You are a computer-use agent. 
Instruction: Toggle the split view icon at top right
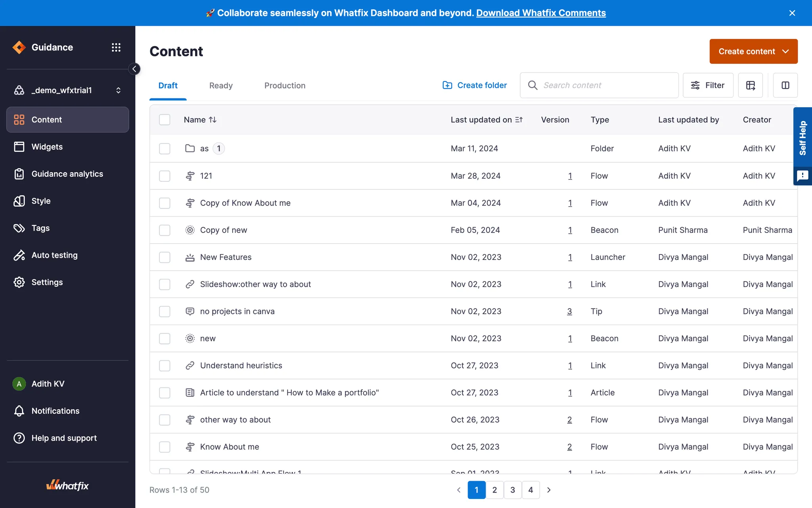[x=785, y=85]
